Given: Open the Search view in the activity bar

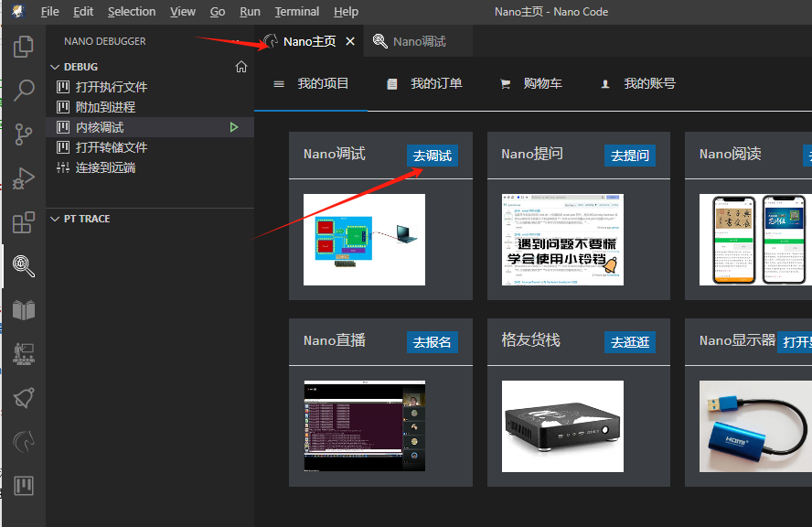Looking at the screenshot, I should (23, 91).
